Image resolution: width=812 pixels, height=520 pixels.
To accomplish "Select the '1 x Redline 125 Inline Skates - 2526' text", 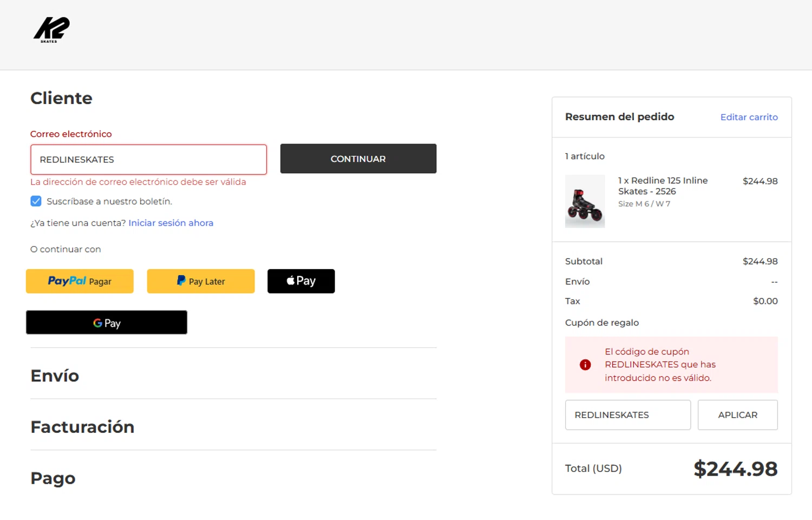I will pyautogui.click(x=663, y=186).
